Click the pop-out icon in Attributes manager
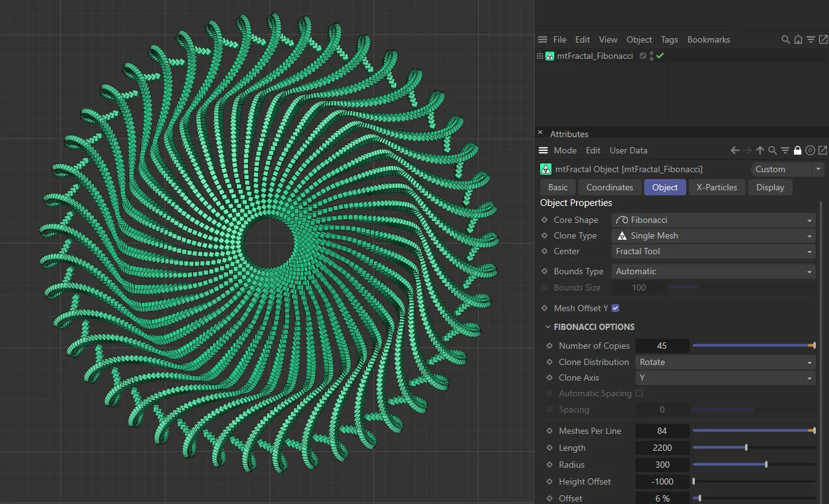This screenshot has height=504, width=829. [x=823, y=150]
